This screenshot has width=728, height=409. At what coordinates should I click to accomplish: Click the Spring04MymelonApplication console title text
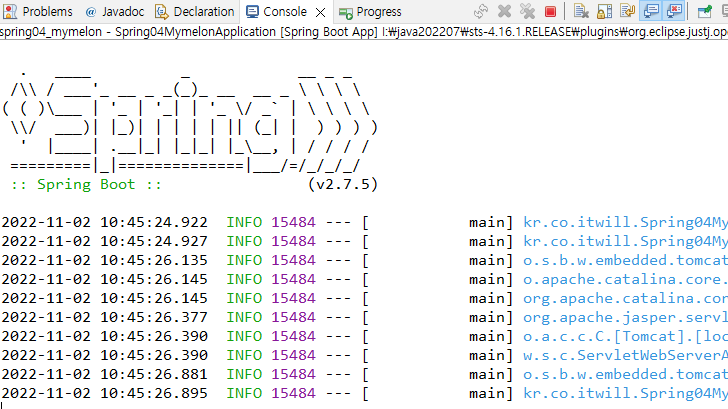(x=195, y=32)
